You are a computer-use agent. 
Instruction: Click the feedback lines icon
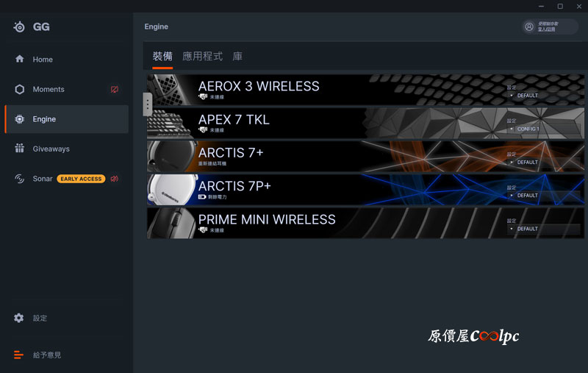click(18, 355)
